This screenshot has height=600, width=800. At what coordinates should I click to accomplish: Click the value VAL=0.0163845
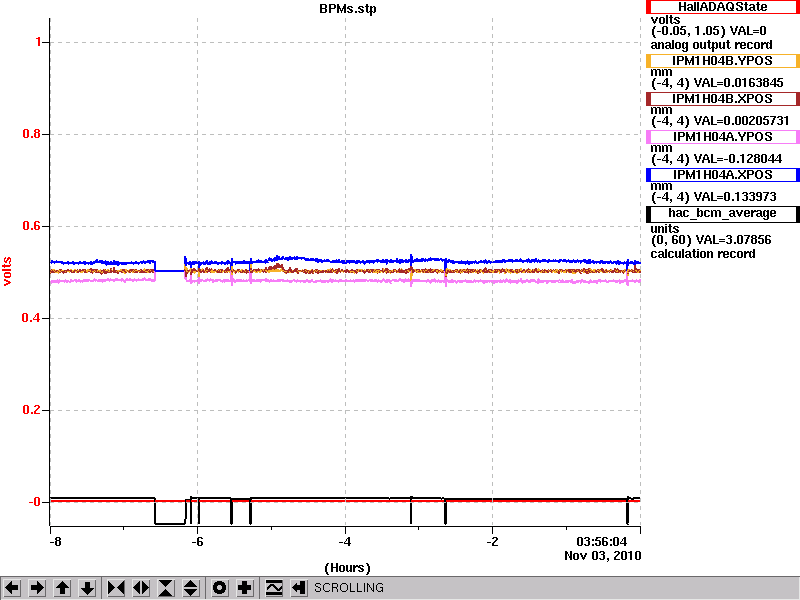pyautogui.click(x=739, y=83)
